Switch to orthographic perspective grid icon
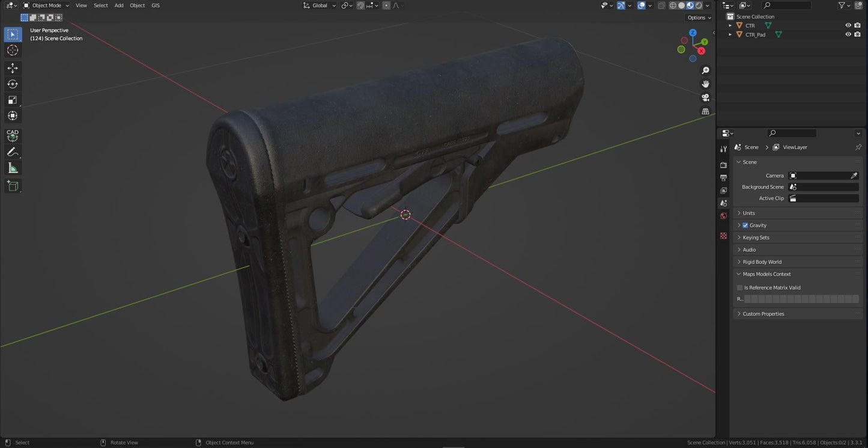The height and width of the screenshot is (448, 868). pos(705,111)
